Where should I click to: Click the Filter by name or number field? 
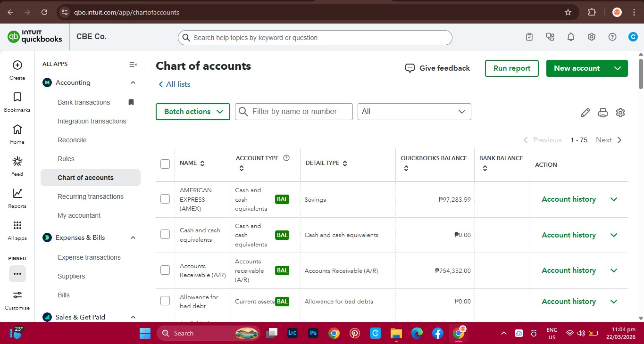pyautogui.click(x=294, y=112)
